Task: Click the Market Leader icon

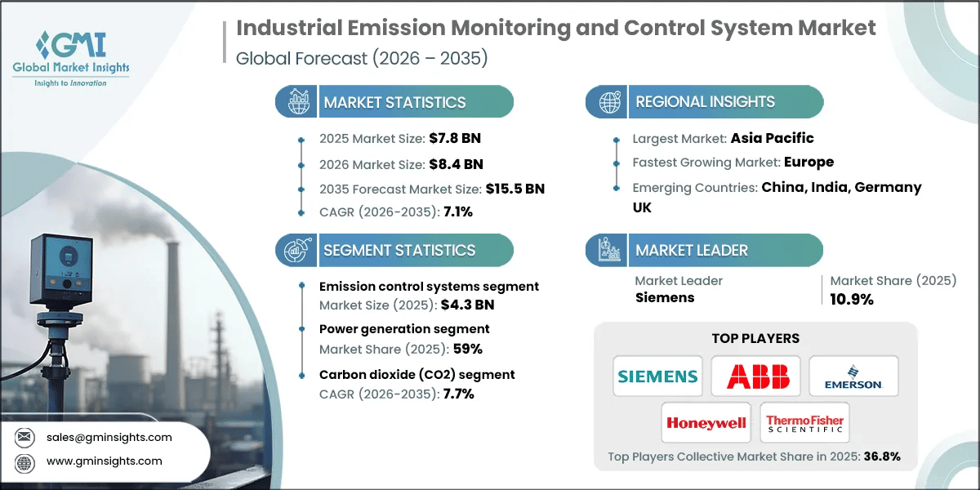Action: (608, 250)
